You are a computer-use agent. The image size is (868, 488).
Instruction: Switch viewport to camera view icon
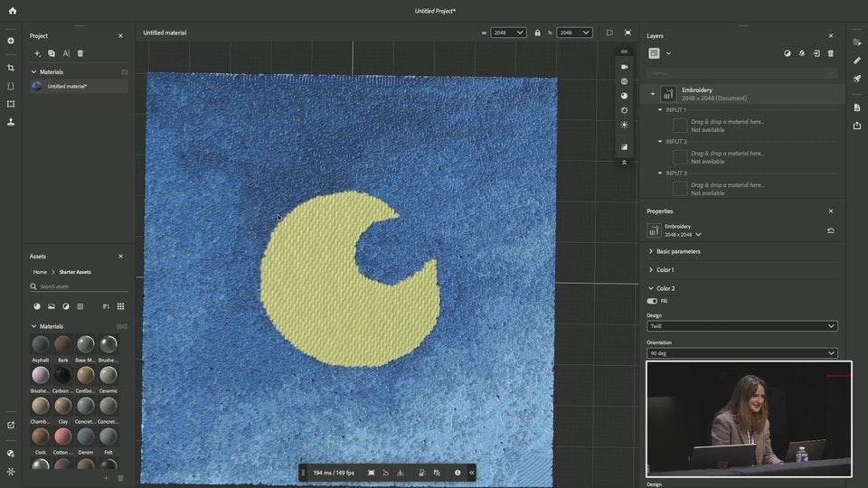[625, 66]
